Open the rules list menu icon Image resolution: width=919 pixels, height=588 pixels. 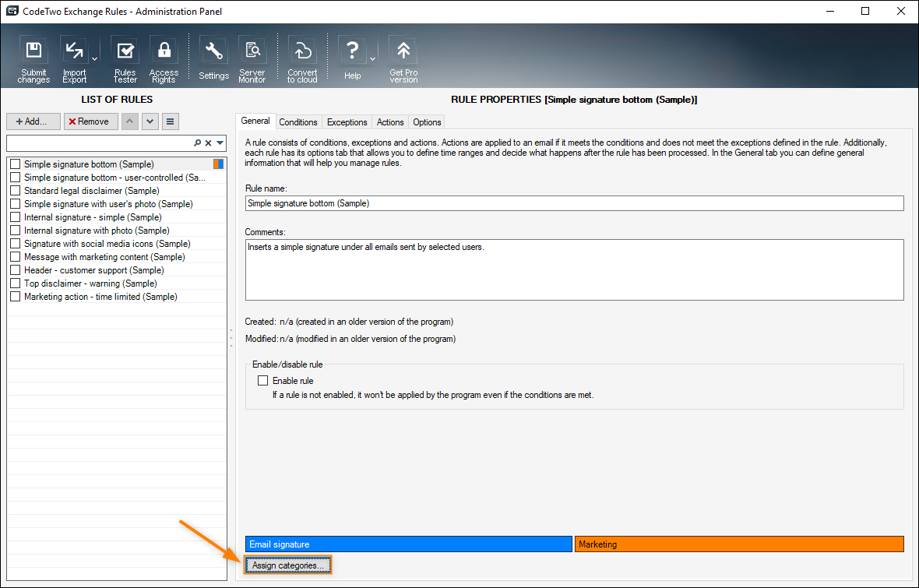pyautogui.click(x=170, y=121)
